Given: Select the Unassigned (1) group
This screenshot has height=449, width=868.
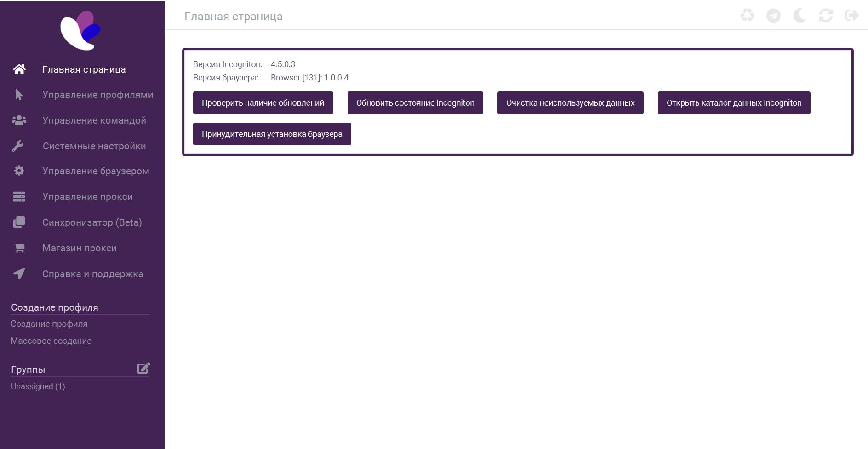Looking at the screenshot, I should click(38, 386).
